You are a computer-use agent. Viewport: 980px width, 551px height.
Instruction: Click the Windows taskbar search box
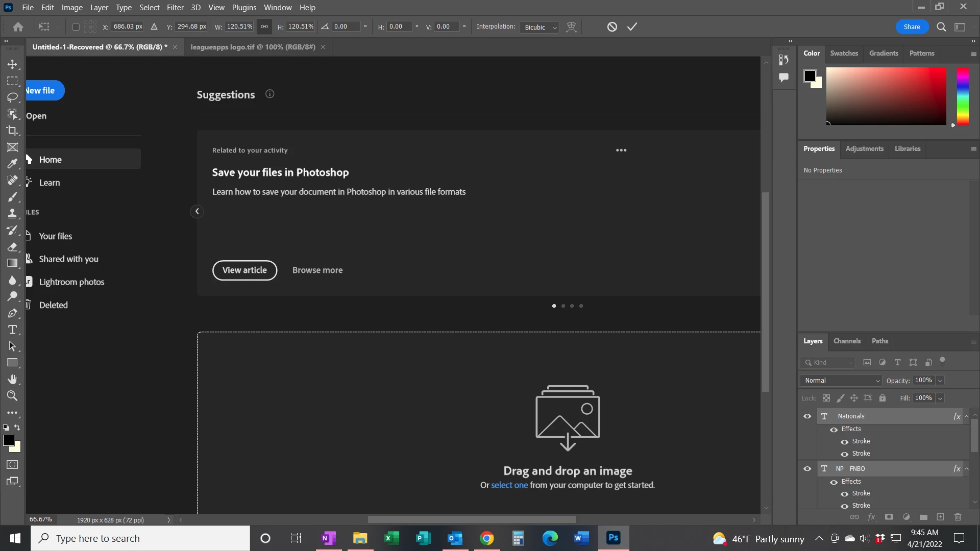tap(140, 538)
